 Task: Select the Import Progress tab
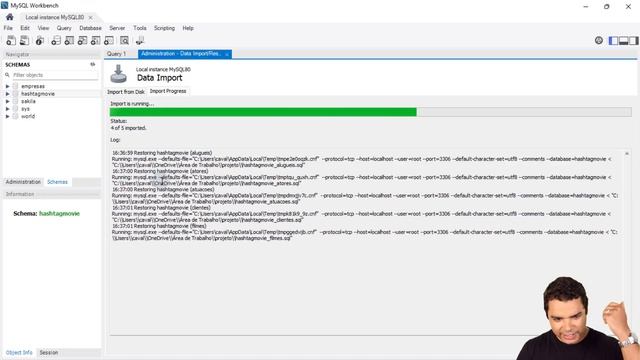tap(168, 91)
